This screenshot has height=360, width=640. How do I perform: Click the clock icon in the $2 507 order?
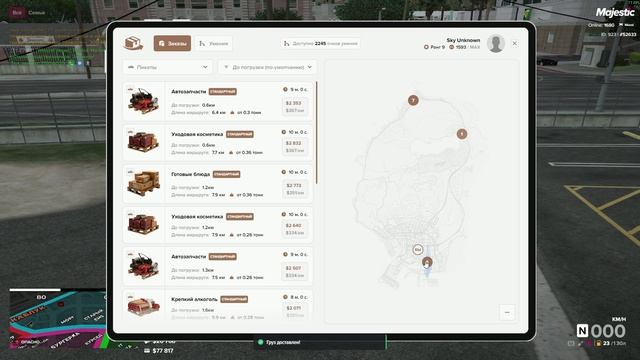tap(285, 254)
